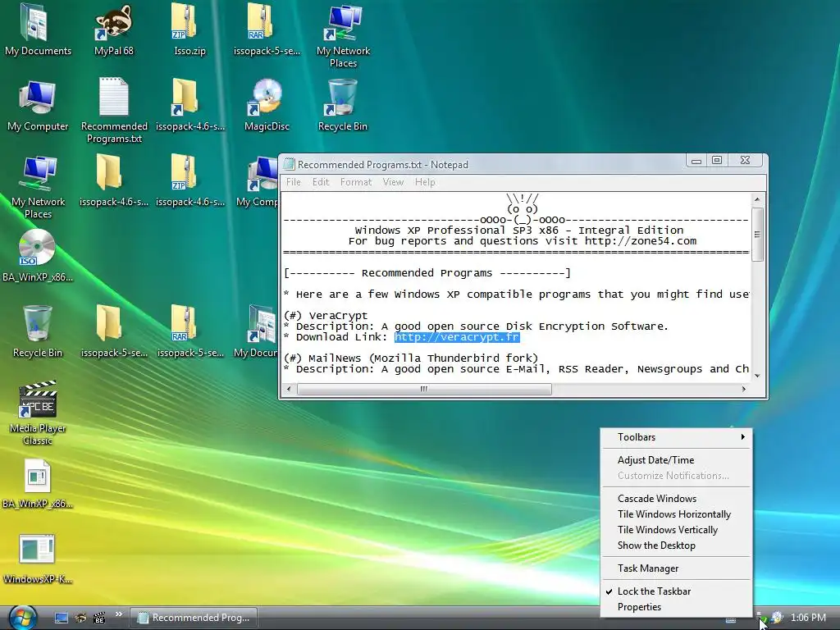Expand the Toolbars submenu
Viewport: 840px width, 630px height.
tap(677, 436)
